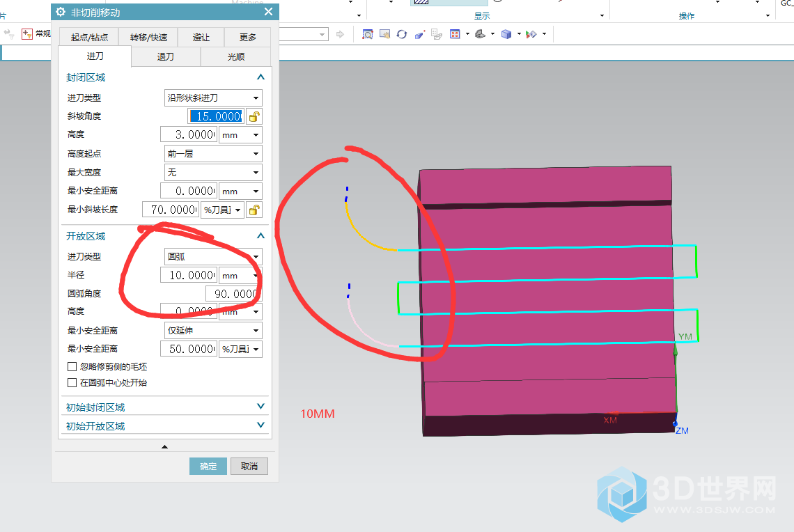Image resolution: width=794 pixels, height=532 pixels.
Task: Open the 转移/快速 tab
Action: (x=148, y=38)
